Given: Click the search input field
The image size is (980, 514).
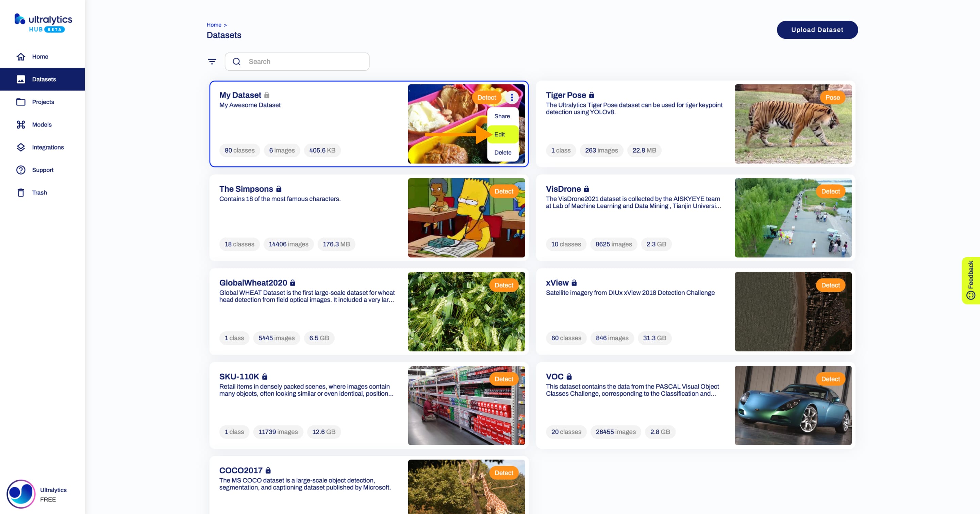Looking at the screenshot, I should click(299, 61).
